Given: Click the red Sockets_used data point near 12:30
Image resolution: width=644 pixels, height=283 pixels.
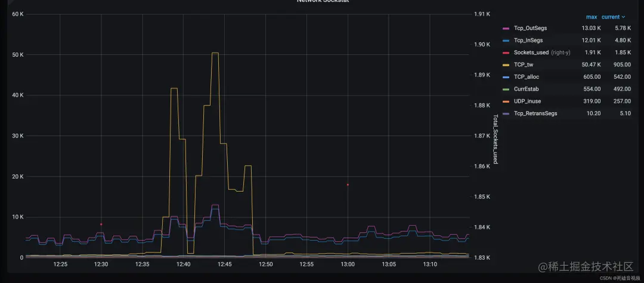Looking at the screenshot, I should [101, 224].
